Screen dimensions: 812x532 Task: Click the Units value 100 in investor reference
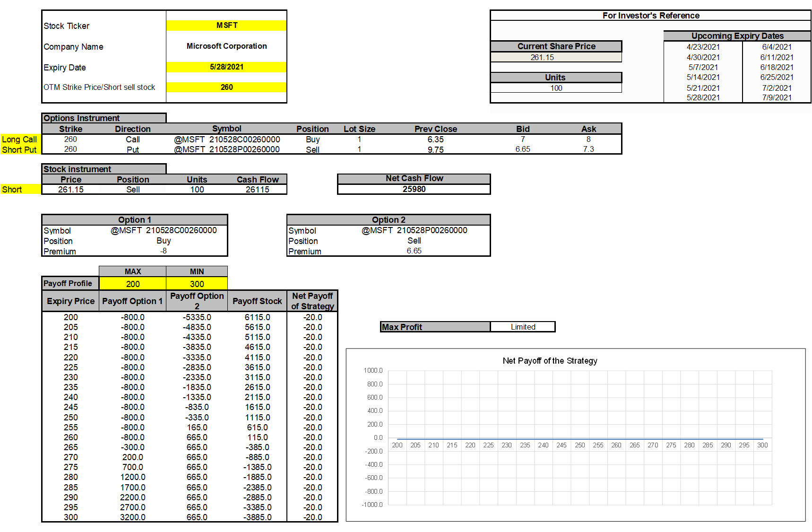tap(556, 88)
